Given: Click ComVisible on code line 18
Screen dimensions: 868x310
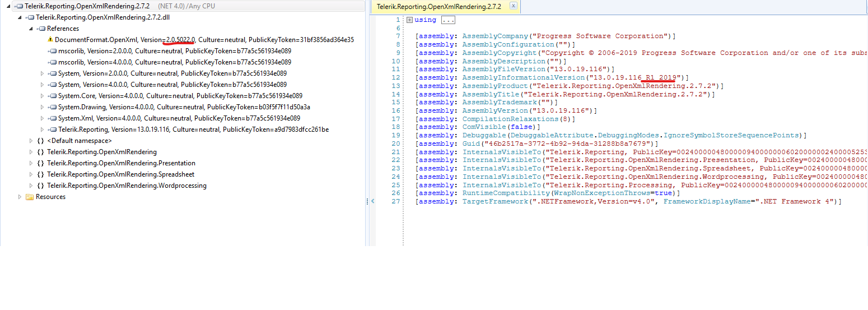Looking at the screenshot, I should [484, 127].
